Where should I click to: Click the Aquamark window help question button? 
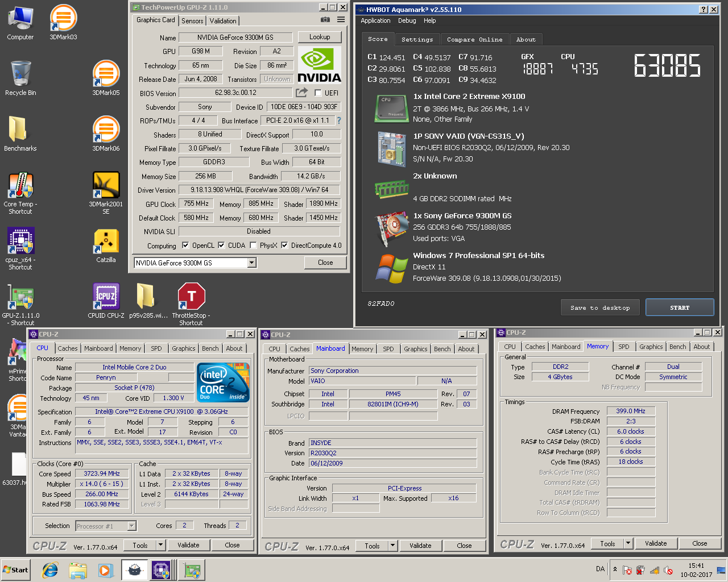tap(702, 10)
